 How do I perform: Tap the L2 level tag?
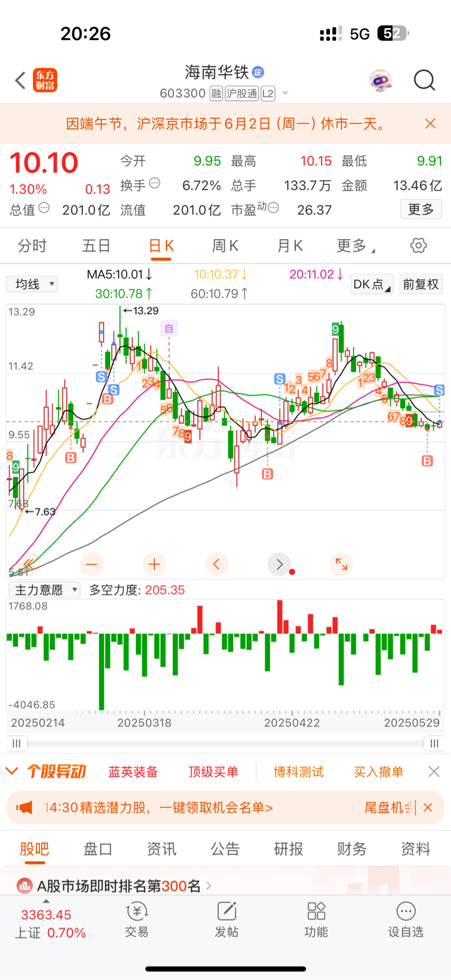(268, 93)
